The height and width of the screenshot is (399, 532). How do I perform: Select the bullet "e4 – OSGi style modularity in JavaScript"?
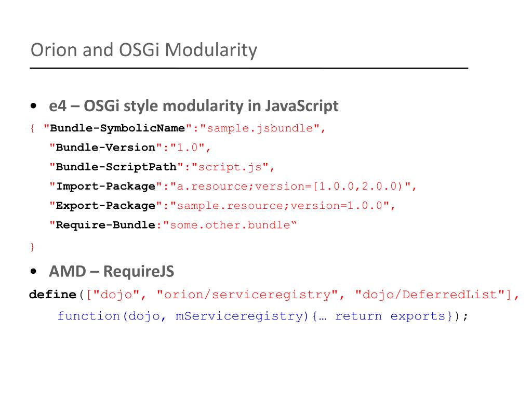coord(193,106)
